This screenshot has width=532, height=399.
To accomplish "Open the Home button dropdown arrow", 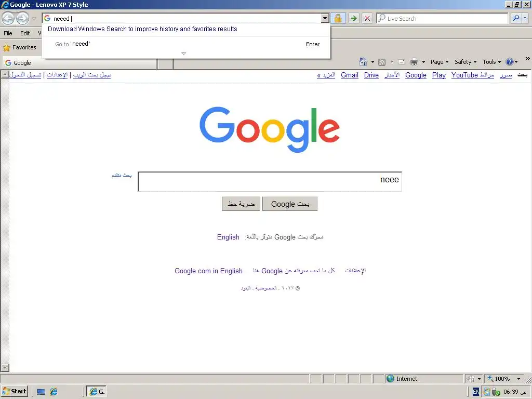I will pos(373,62).
